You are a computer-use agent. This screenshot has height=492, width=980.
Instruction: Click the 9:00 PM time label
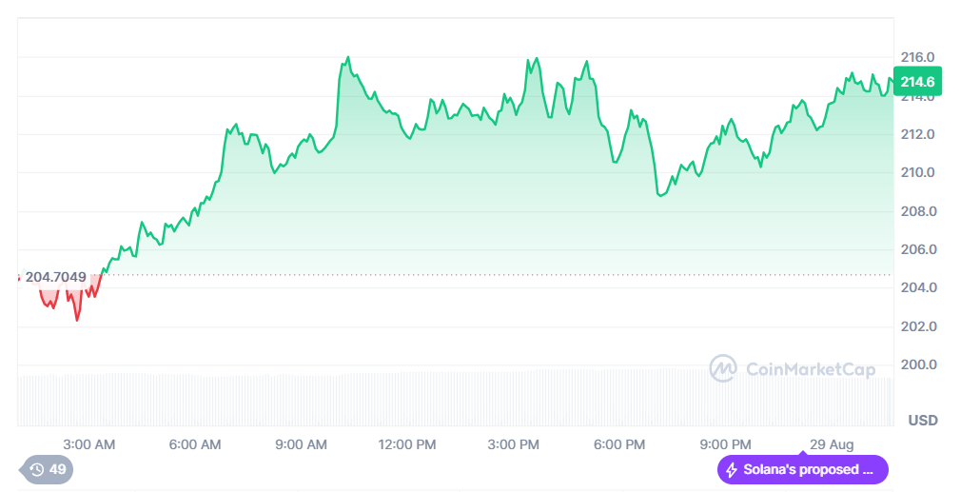pos(725,444)
